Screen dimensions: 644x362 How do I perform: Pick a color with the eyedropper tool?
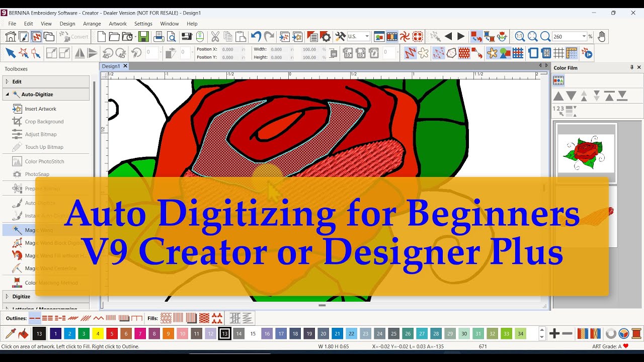pos(10,333)
